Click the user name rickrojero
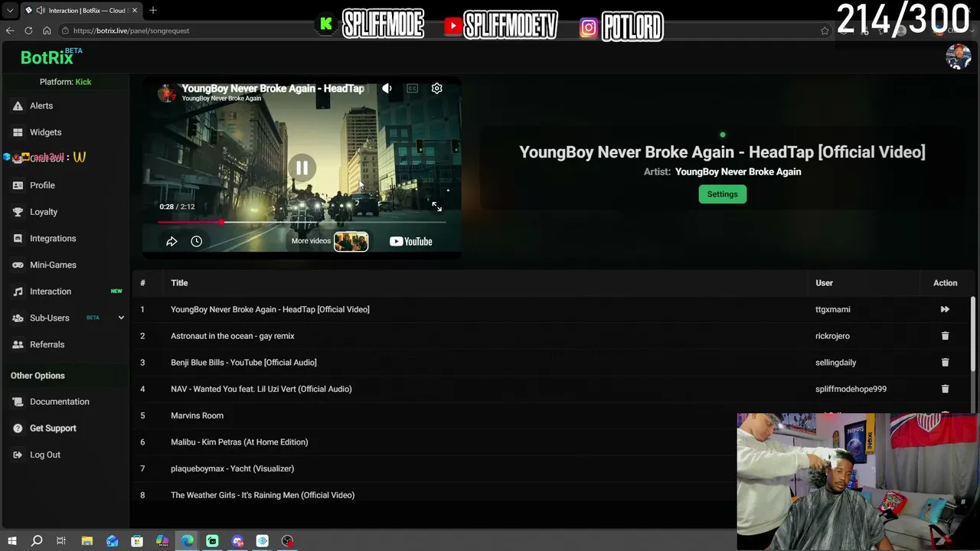The image size is (980, 551). click(832, 336)
